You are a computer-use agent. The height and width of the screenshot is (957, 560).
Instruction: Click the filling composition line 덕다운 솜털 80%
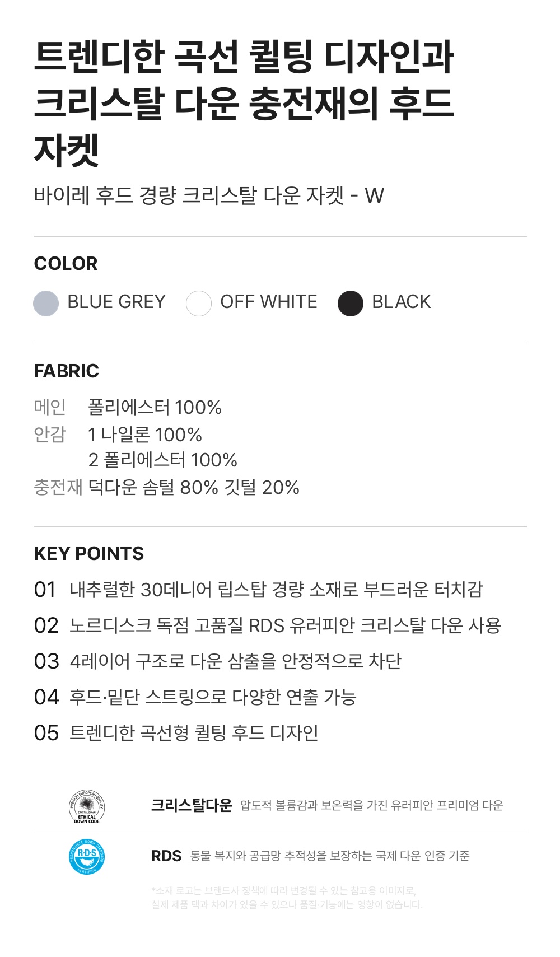[x=194, y=487]
